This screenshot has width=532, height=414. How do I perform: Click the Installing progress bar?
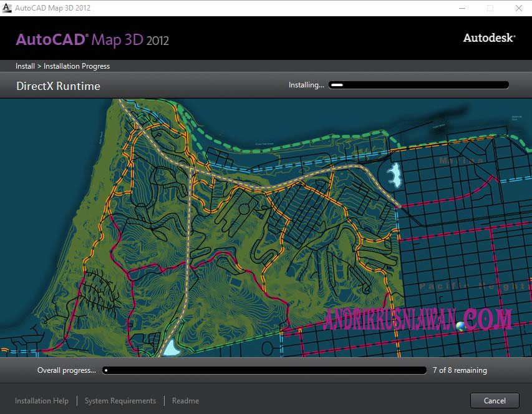click(x=418, y=84)
